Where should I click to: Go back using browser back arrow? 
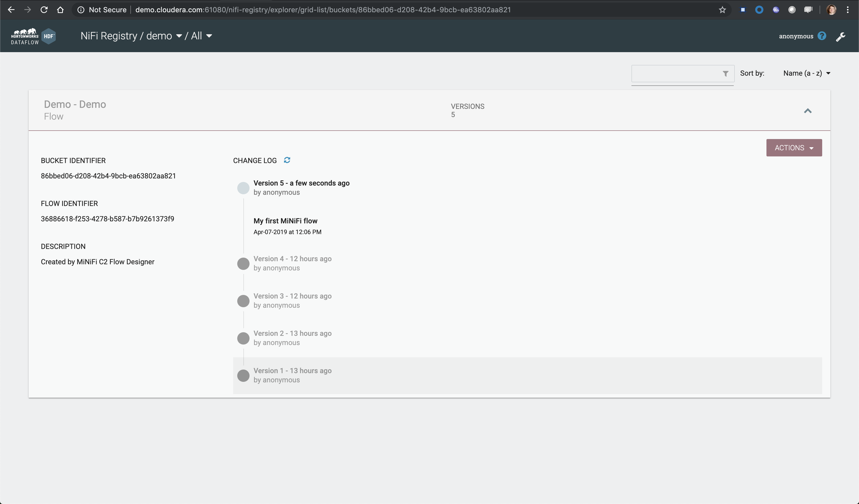point(11,9)
